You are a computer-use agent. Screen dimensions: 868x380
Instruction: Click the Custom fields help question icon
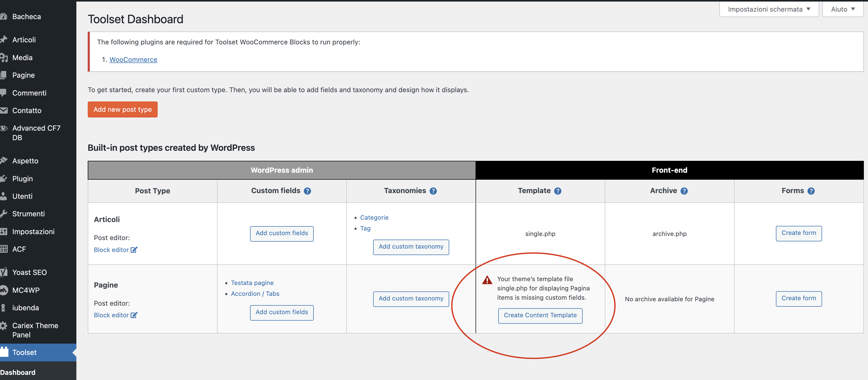[x=307, y=191]
